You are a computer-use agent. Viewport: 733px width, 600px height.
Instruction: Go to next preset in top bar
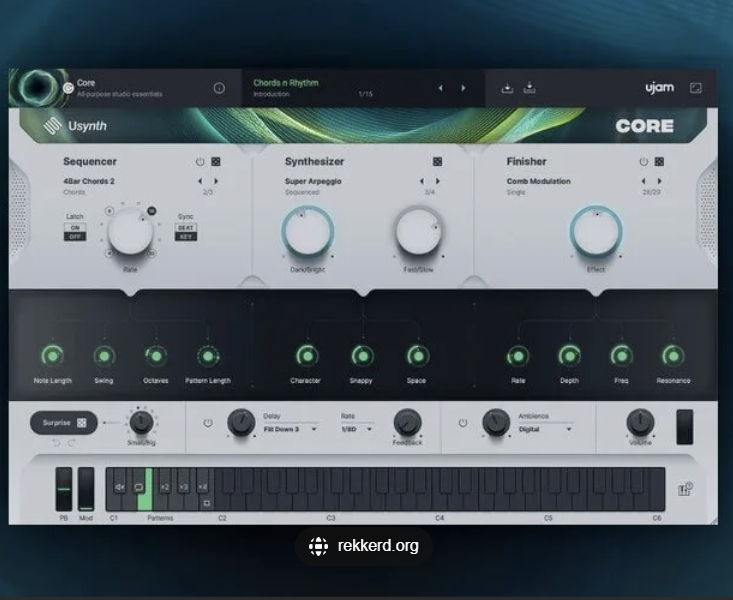pyautogui.click(x=463, y=88)
